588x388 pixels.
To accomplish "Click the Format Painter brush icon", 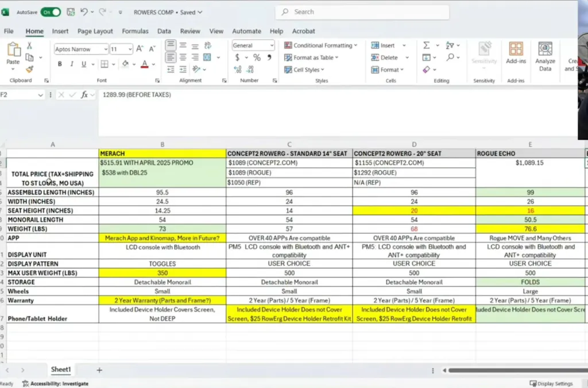I will click(x=29, y=69).
